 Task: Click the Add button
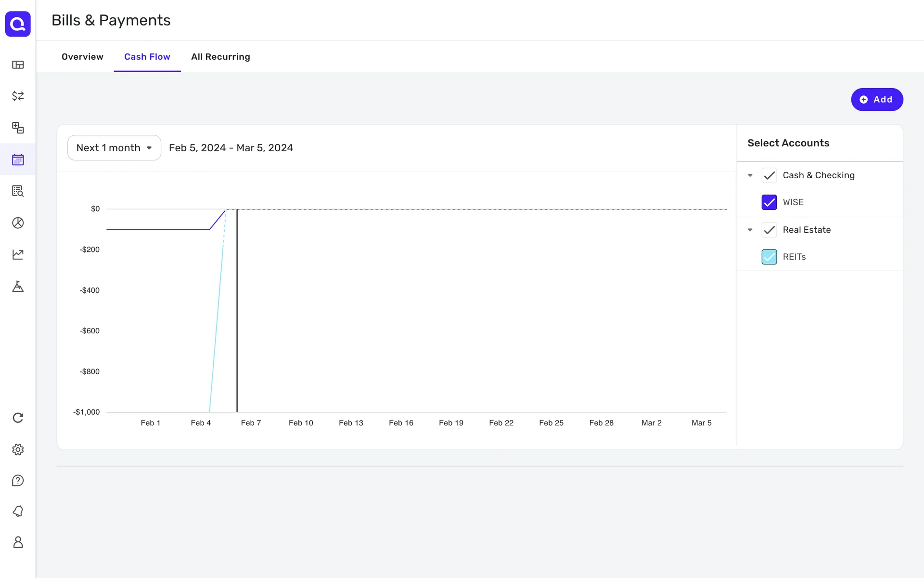click(876, 100)
